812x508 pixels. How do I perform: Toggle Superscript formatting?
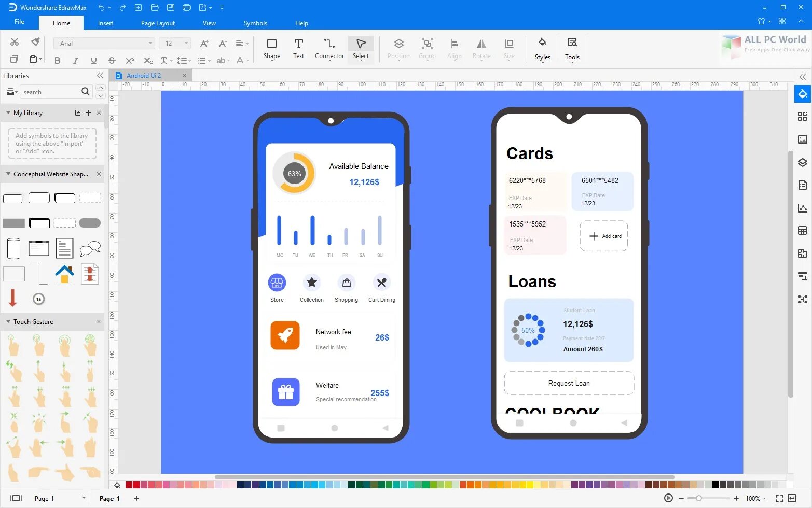(130, 61)
